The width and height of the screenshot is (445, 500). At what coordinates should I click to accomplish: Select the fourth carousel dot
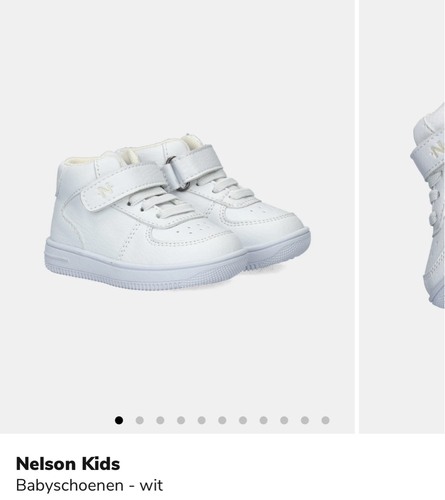point(181,420)
